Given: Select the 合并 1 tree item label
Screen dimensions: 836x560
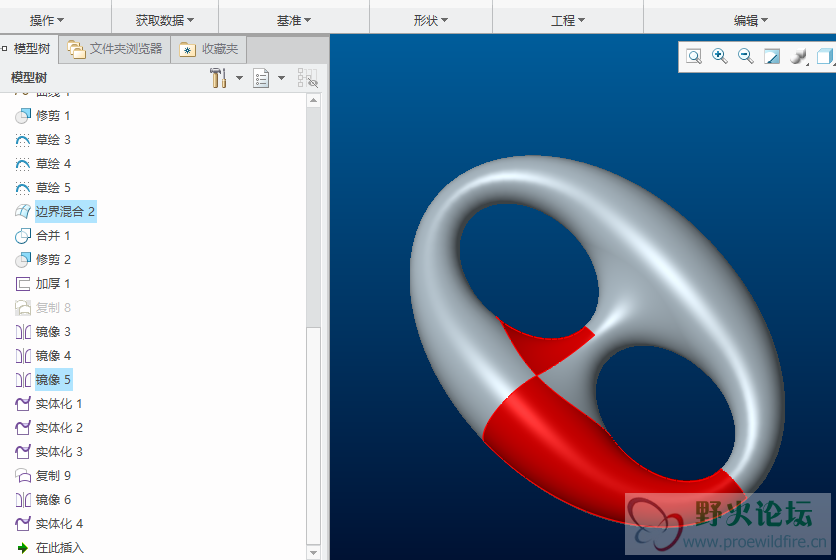Looking at the screenshot, I should pyautogui.click(x=53, y=236).
